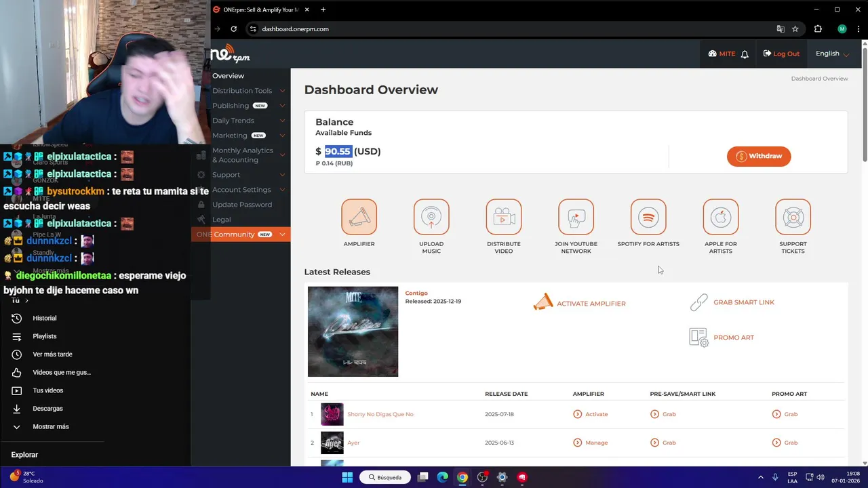868x488 pixels.
Task: Open the Amplifier megaphone icon
Action: click(359, 217)
